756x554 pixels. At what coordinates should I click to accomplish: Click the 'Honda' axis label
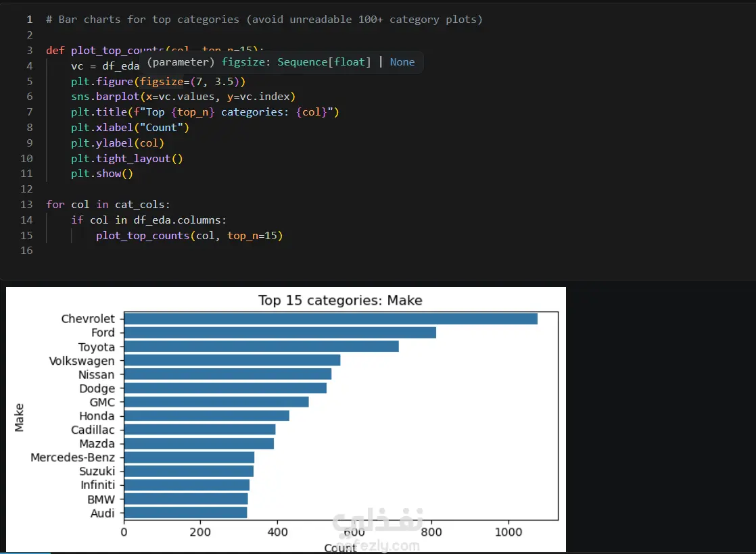[97, 416]
